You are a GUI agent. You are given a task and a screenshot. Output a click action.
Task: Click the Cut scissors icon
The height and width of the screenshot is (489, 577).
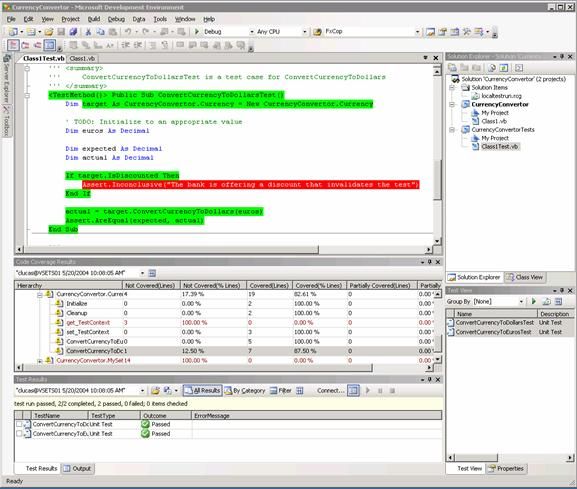(88, 32)
